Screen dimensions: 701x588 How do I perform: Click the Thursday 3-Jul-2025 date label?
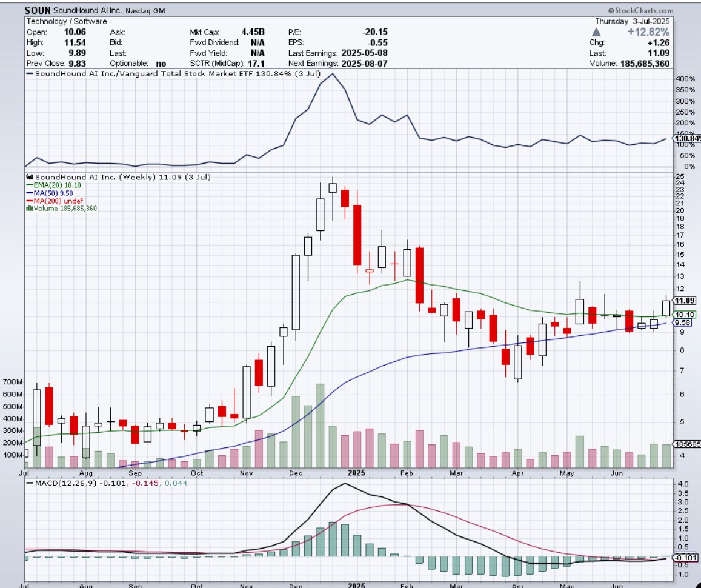[x=632, y=21]
